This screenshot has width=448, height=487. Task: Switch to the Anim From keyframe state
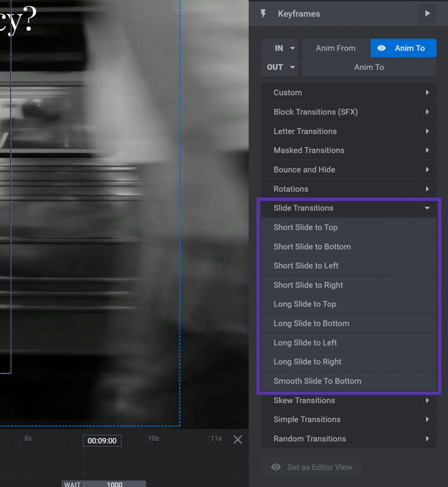[335, 48]
